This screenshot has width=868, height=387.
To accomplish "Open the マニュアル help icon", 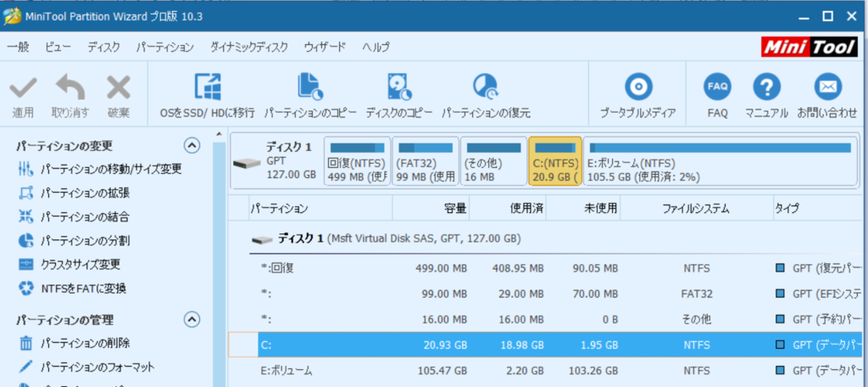I will [x=766, y=87].
